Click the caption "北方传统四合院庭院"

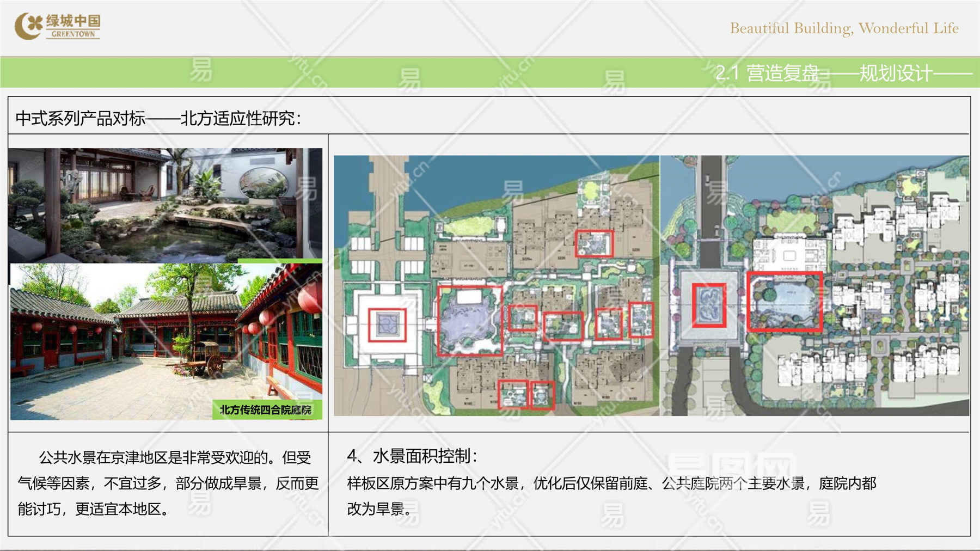point(266,410)
